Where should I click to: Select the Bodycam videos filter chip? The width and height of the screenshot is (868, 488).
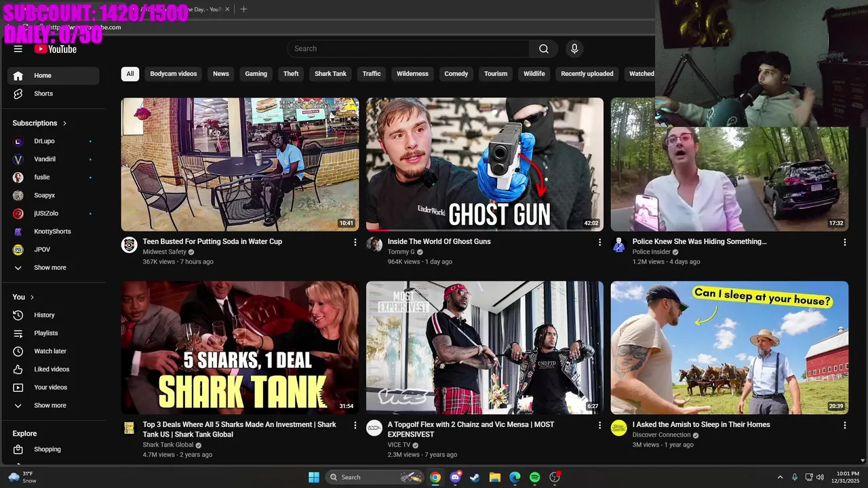pyautogui.click(x=174, y=74)
